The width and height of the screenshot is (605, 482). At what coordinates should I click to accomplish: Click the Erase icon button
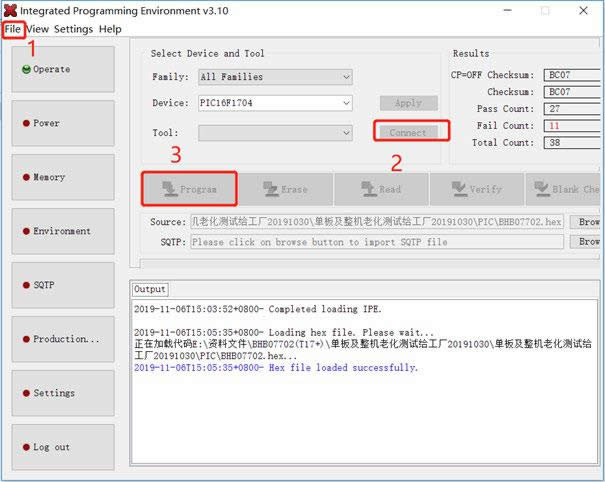[285, 188]
